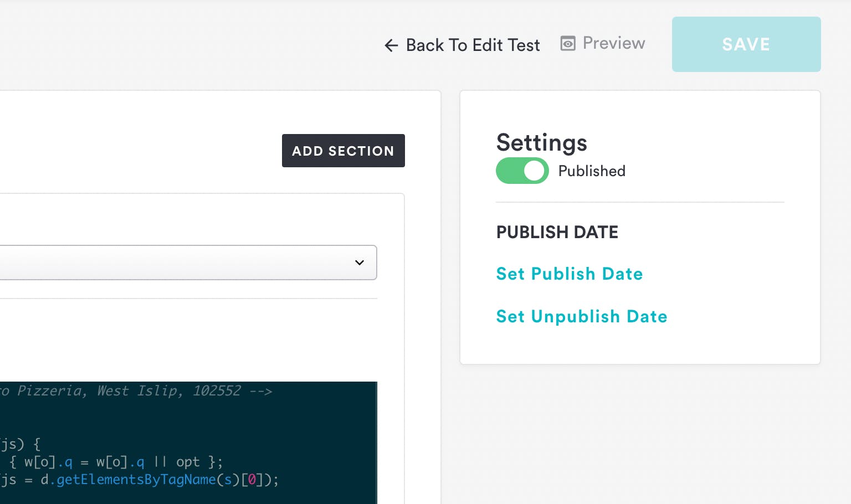The image size is (851, 504).
Task: Click the Published label beside the switch
Action: [x=591, y=171]
